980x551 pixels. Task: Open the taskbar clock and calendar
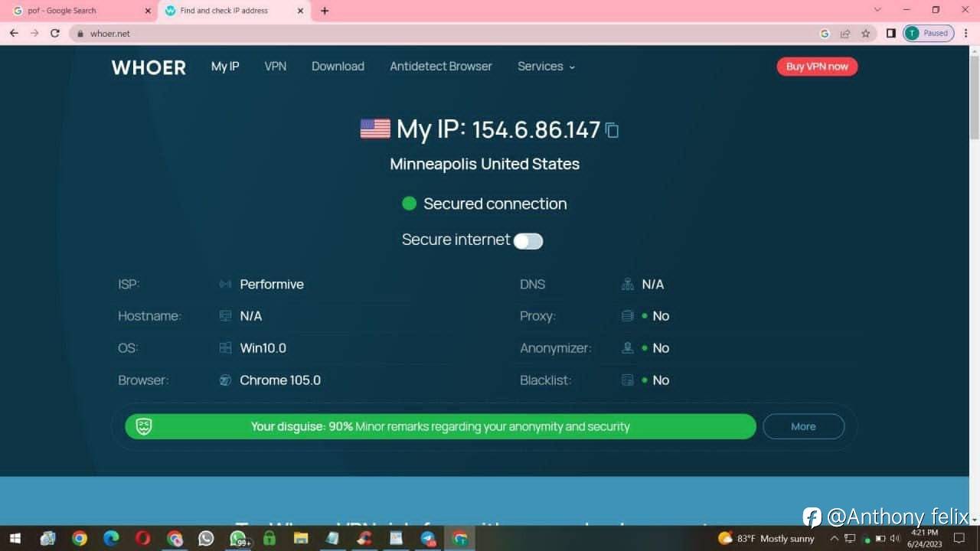pyautogui.click(x=924, y=539)
